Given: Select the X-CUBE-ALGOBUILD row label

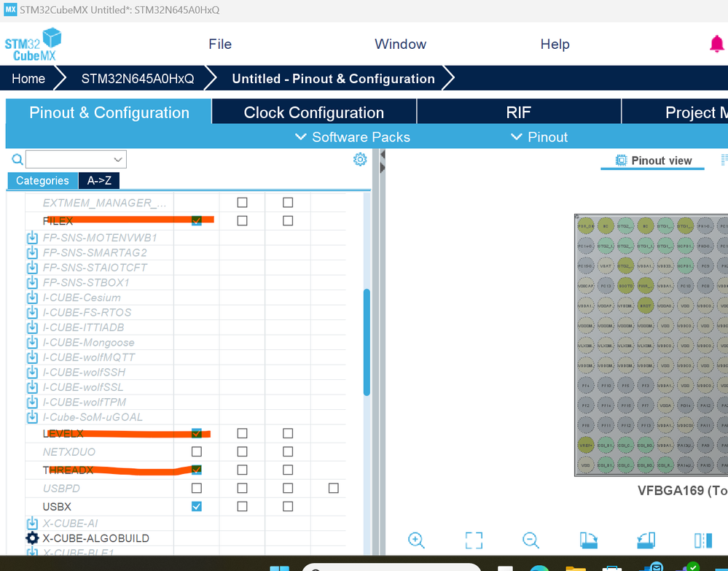Looking at the screenshot, I should coord(95,538).
